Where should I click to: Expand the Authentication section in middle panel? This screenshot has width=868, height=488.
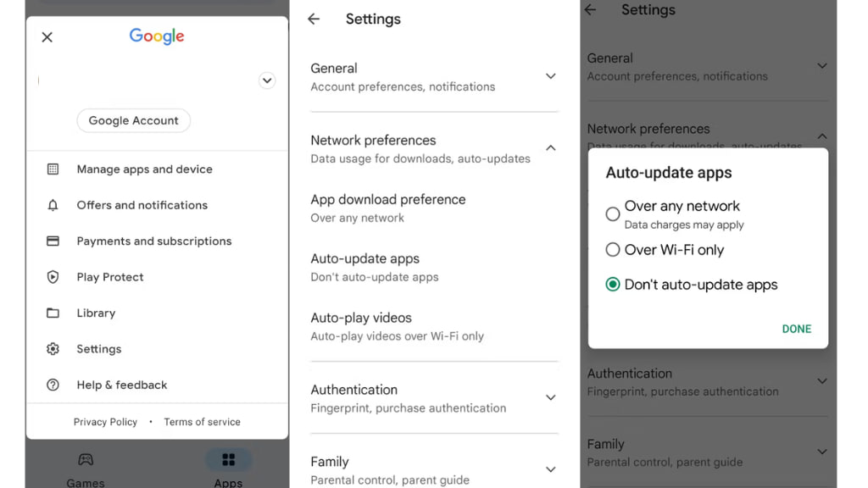point(550,397)
